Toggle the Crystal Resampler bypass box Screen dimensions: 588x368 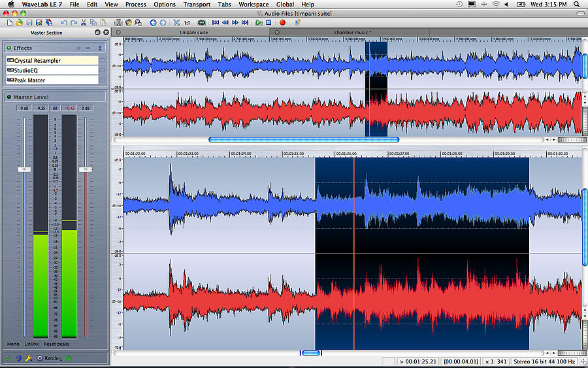point(102,60)
